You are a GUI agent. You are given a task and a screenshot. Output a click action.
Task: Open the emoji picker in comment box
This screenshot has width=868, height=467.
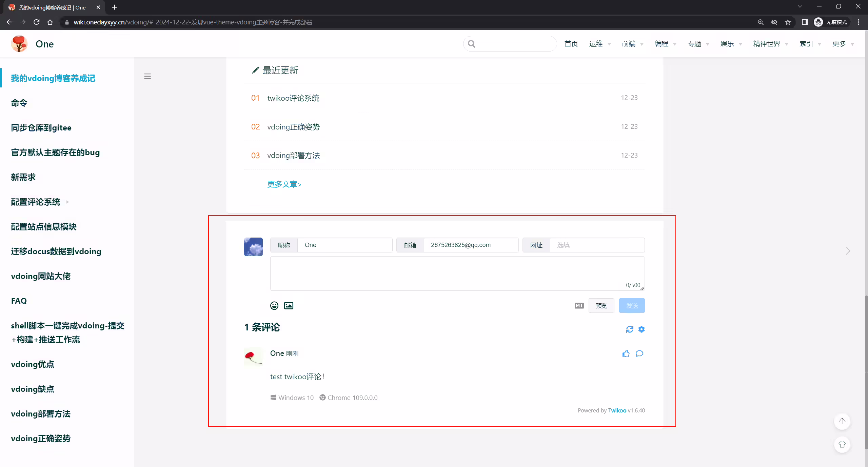[x=274, y=306]
